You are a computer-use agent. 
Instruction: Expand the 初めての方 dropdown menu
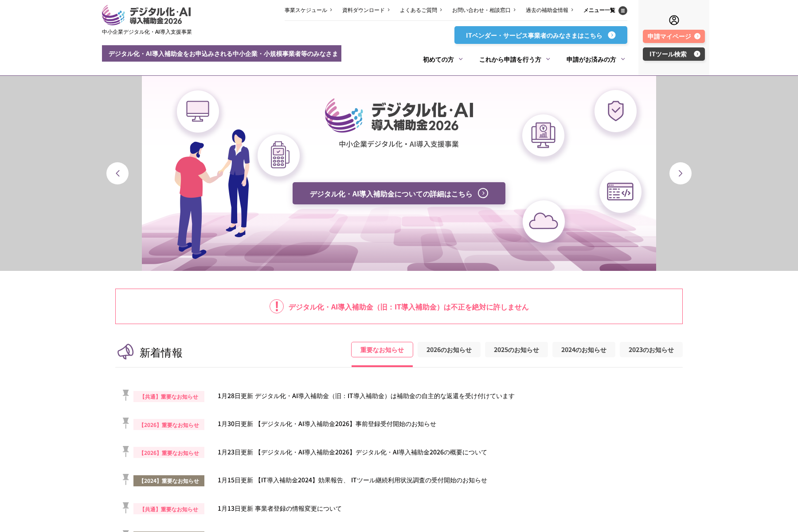click(x=442, y=59)
